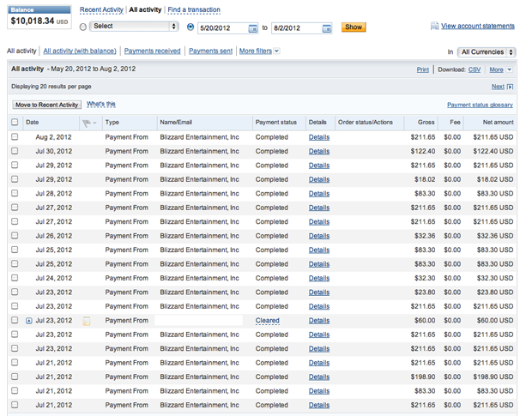This screenshot has height=416, width=532.
Task: Click the More filters link
Action: pos(256,51)
